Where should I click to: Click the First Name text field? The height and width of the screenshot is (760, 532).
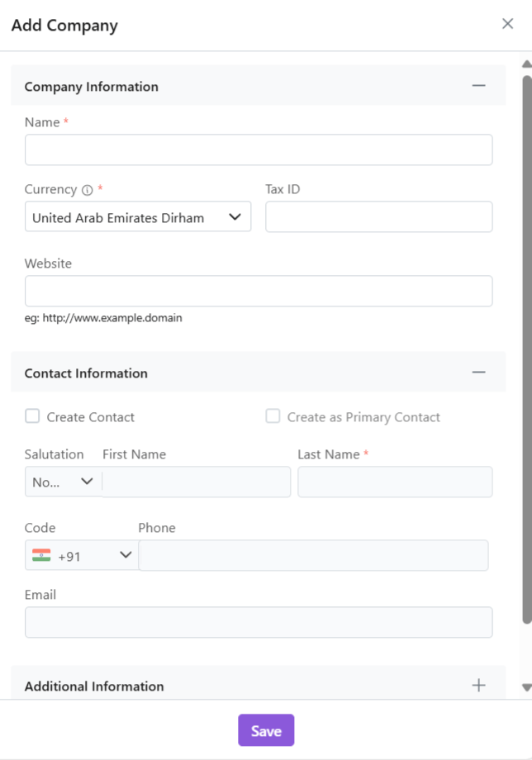pyautogui.click(x=197, y=482)
